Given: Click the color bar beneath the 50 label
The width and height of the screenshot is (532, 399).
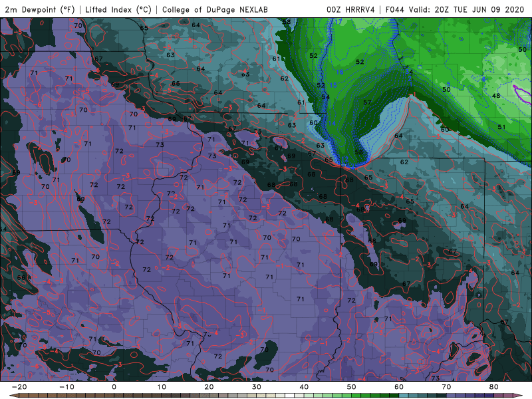Looking at the screenshot, I should 352,396.
